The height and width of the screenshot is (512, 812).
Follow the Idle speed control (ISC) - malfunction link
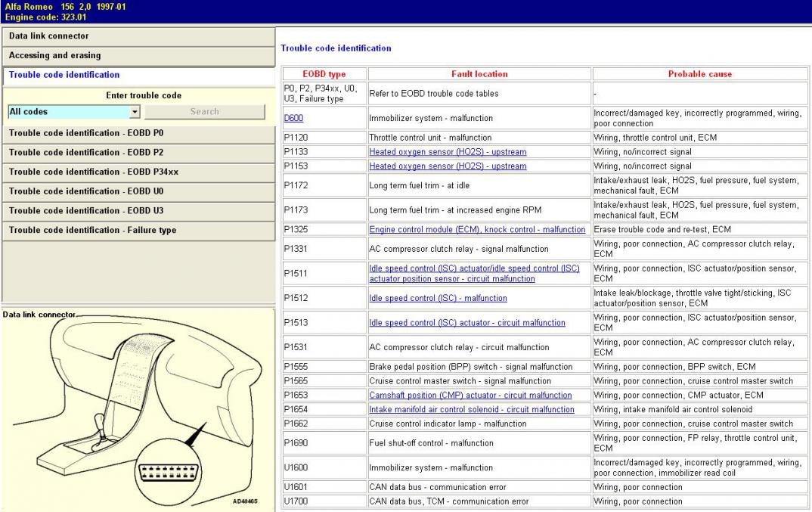click(438, 298)
